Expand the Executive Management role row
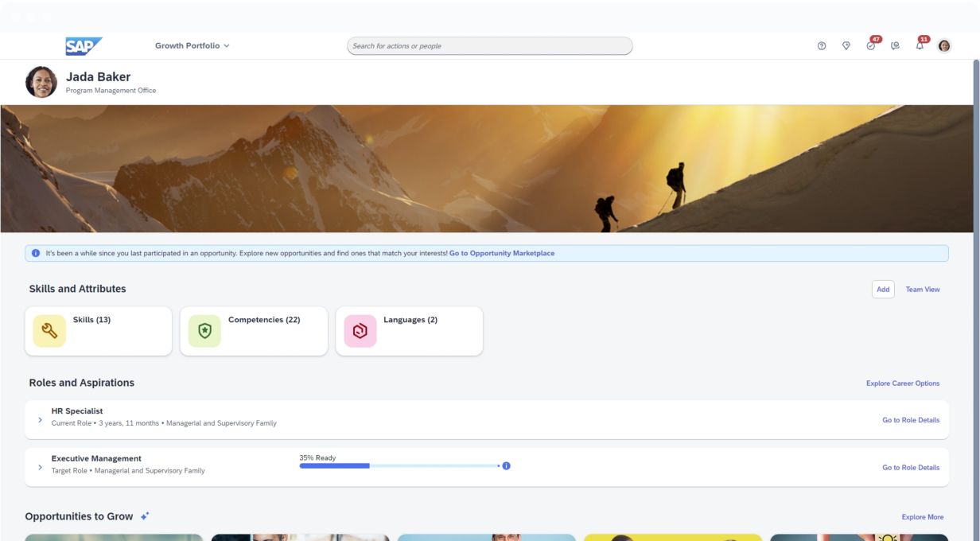The height and width of the screenshot is (541, 980). coord(41,467)
